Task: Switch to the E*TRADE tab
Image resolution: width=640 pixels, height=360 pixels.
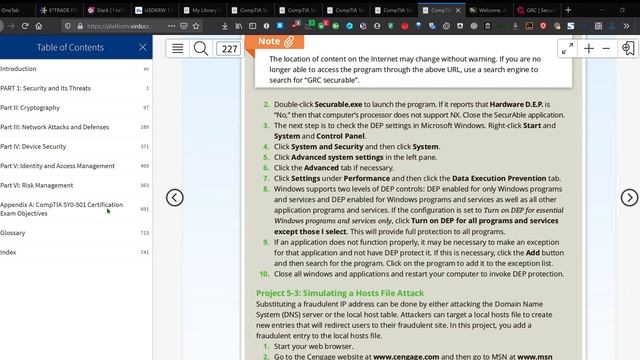Action: pyautogui.click(x=60, y=10)
